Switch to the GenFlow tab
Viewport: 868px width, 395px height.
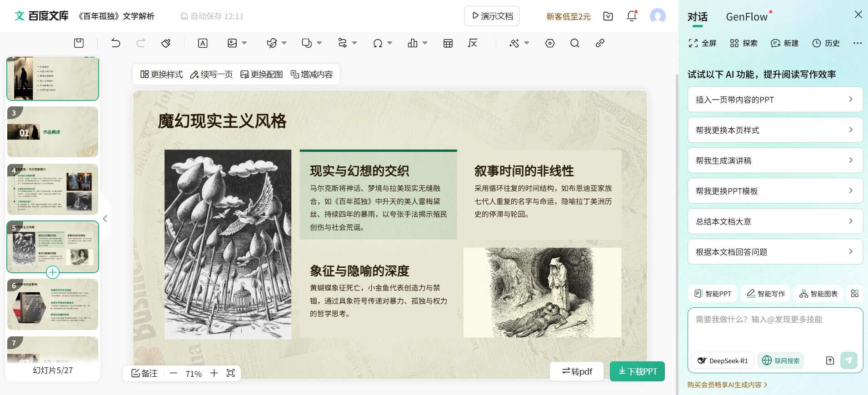(x=747, y=17)
